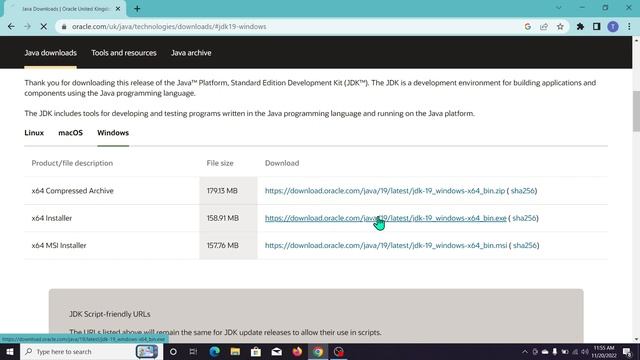Open the red circular taskbar app
Image resolution: width=640 pixels, height=360 pixels.
pyautogui.click(x=339, y=351)
